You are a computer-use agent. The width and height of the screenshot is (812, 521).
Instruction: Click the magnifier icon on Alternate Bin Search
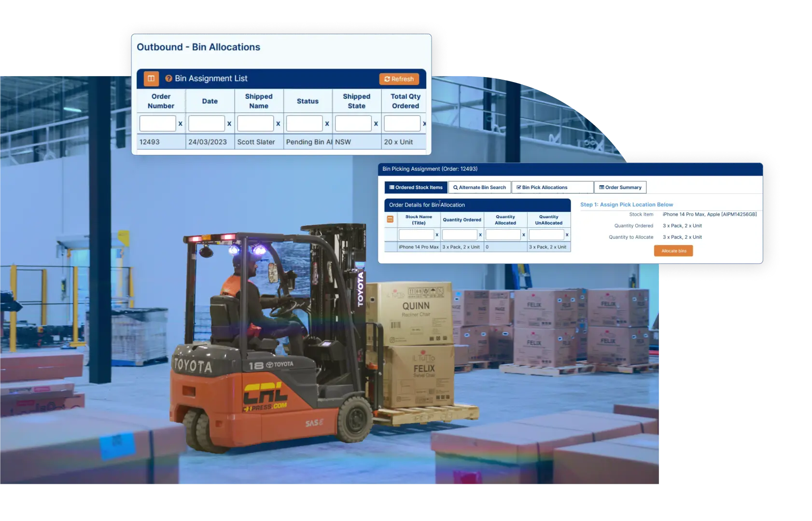pos(454,187)
